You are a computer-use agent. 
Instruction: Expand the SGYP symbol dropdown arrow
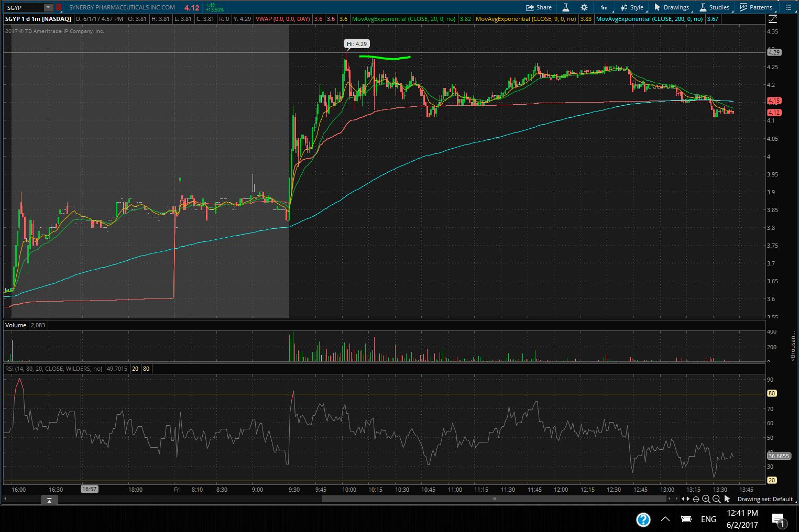(48, 7)
